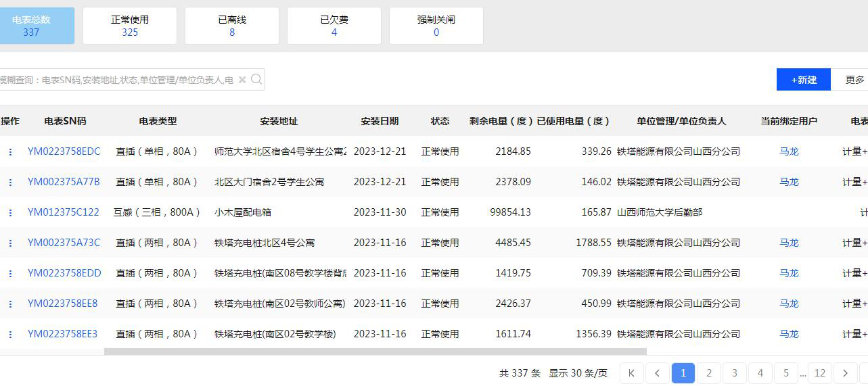The width and height of the screenshot is (868, 386).
Task: Open meter link YM0223758EE8
Action: coord(63,304)
